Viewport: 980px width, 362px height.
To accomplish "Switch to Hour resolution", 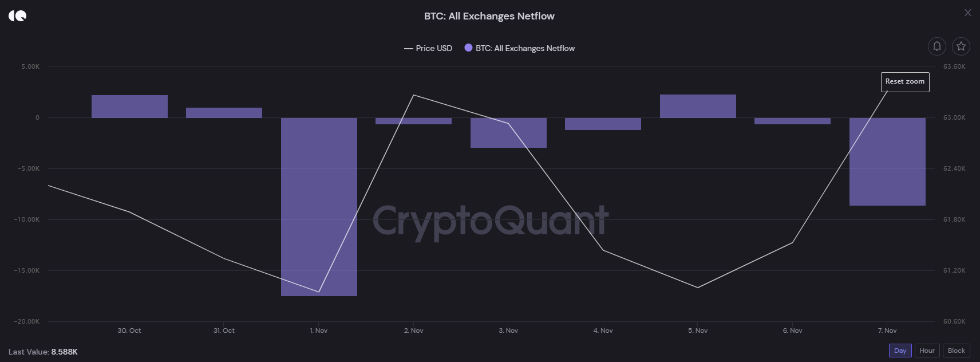I will point(927,351).
